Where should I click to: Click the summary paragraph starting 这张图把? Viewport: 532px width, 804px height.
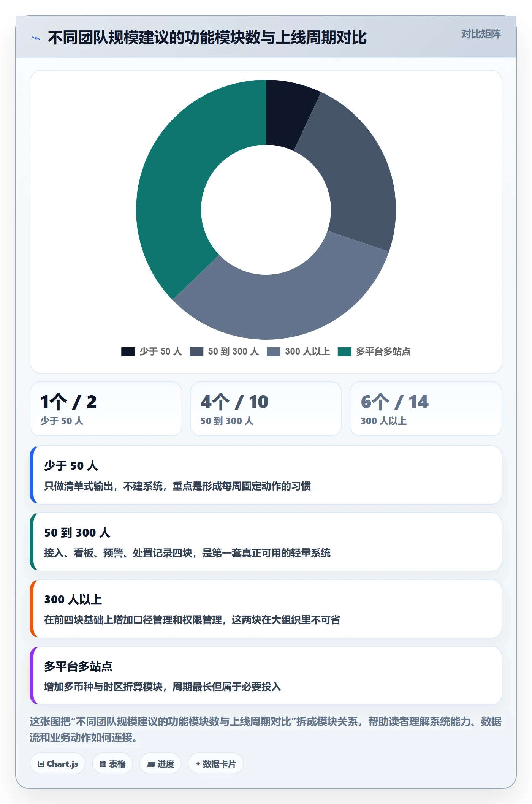pos(266,730)
